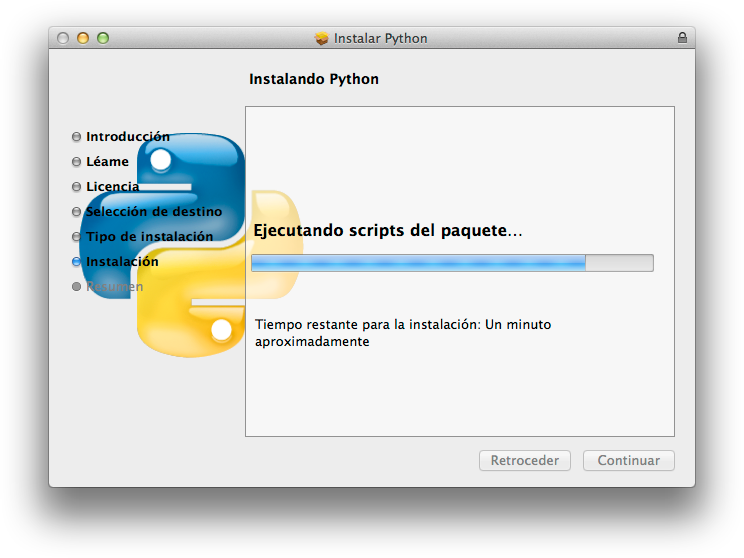Click the Instalar Python window title

point(381,38)
